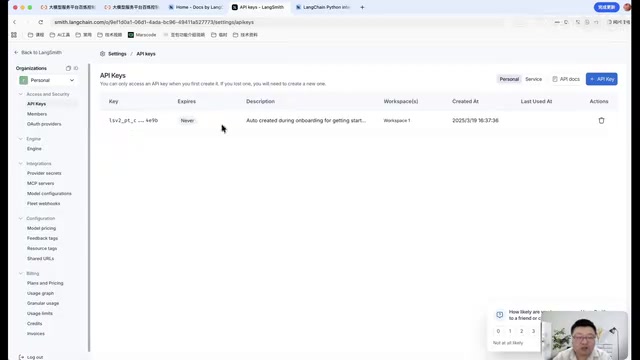Open Granular usage page
Screen dimensions: 640x360
43,304
